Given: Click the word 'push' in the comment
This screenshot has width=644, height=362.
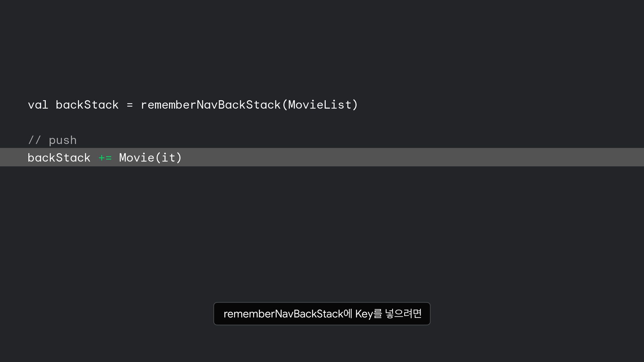Looking at the screenshot, I should pos(63,140).
